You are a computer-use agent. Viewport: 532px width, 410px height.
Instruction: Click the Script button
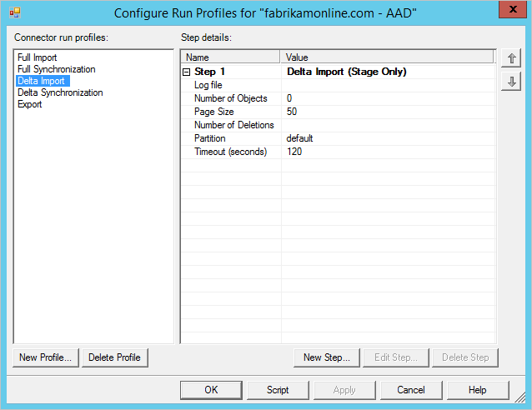click(x=278, y=390)
